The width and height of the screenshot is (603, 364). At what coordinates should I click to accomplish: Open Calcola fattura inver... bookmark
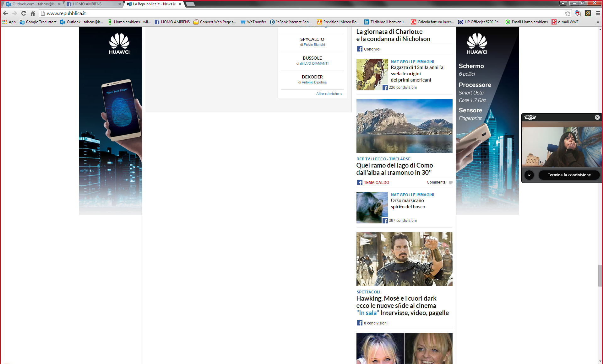tap(432, 22)
